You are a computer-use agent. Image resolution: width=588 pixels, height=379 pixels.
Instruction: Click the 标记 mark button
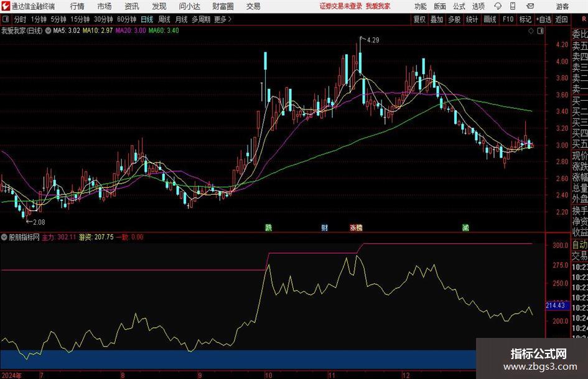tap(525, 19)
